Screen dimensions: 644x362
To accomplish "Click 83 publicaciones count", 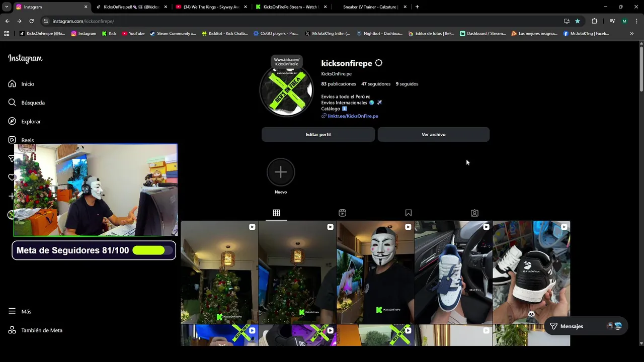I will 339,84.
